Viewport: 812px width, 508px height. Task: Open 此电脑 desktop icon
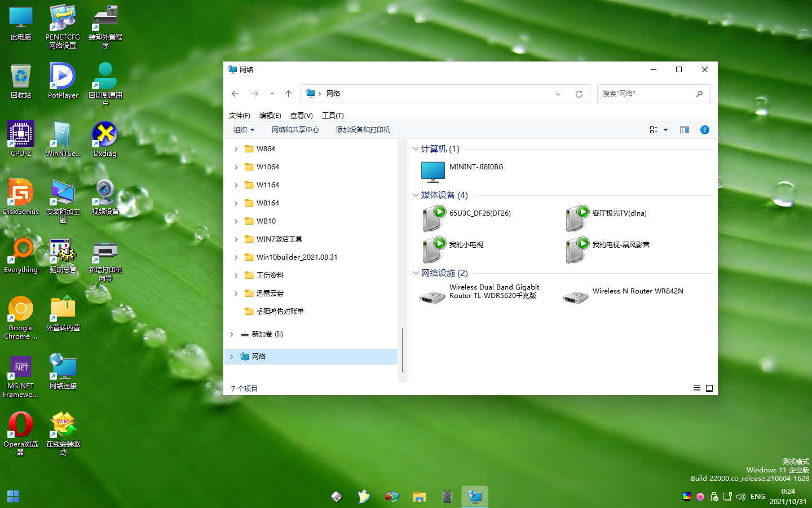click(21, 23)
